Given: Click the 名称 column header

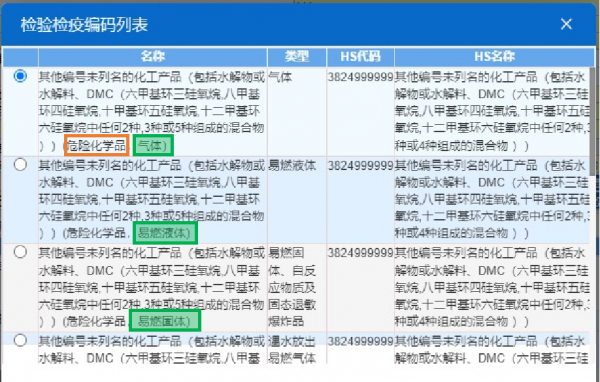Looking at the screenshot, I should click(153, 57).
